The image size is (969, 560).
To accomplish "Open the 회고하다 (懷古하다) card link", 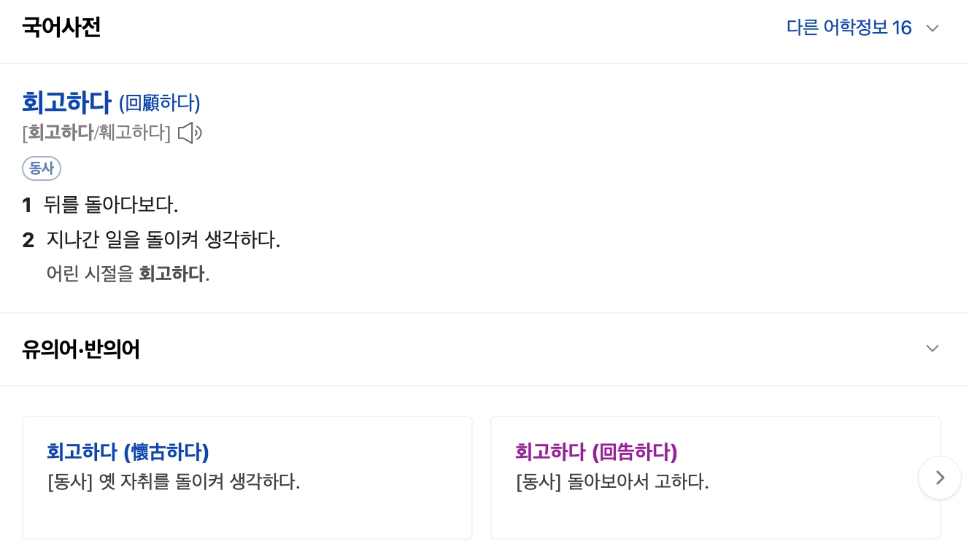I will 128,452.
